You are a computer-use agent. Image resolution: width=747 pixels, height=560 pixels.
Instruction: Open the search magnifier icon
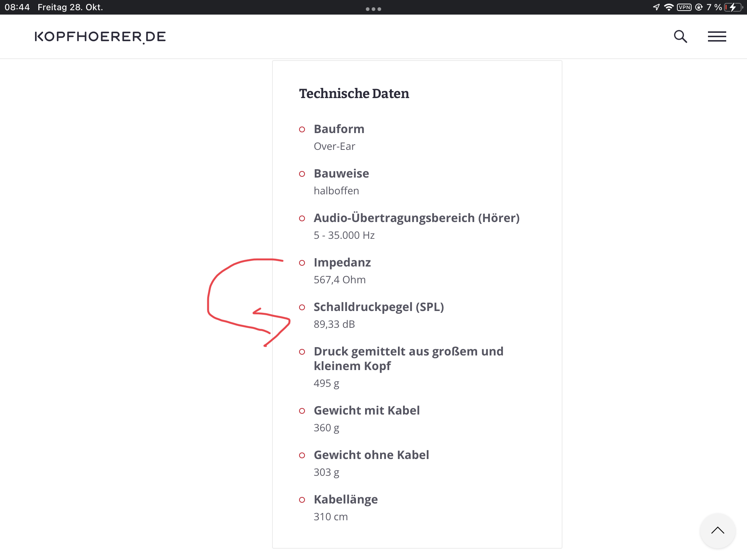[x=680, y=36]
